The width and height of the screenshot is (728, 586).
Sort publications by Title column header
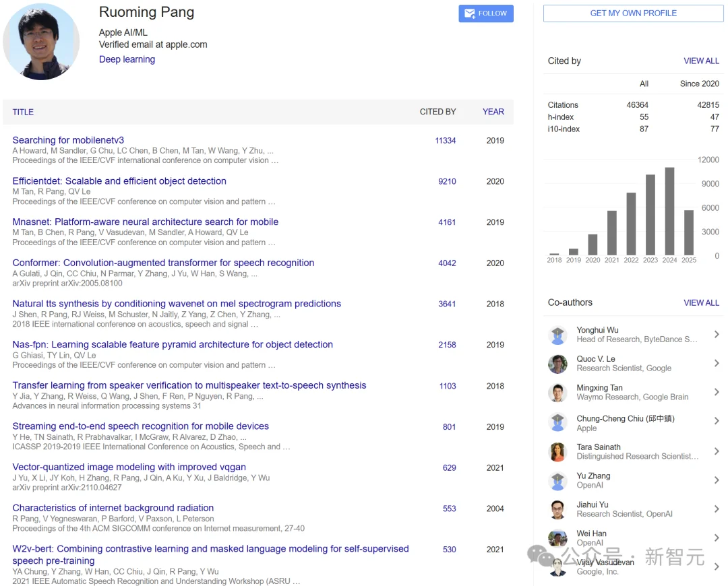[x=23, y=112]
